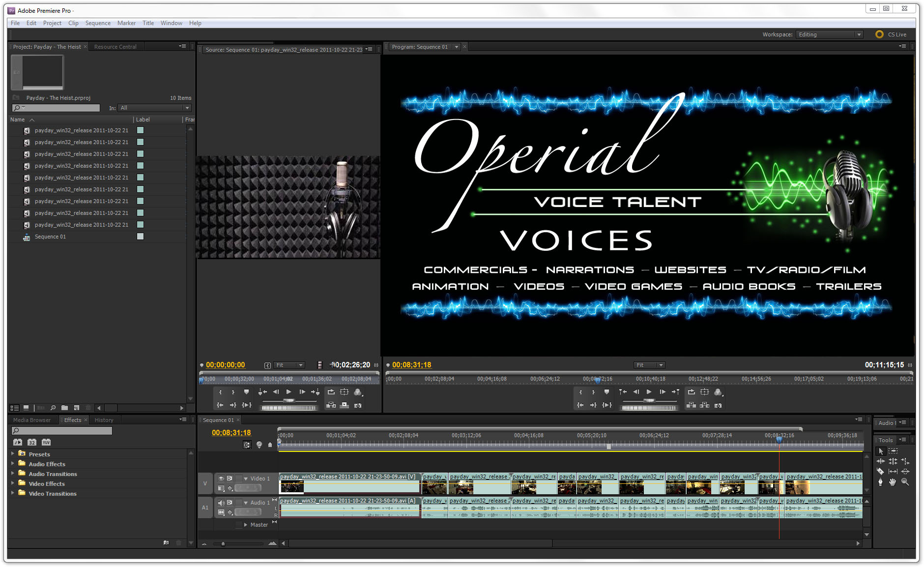Play the Source monitor
Screen dimensions: 924x567
[289, 392]
